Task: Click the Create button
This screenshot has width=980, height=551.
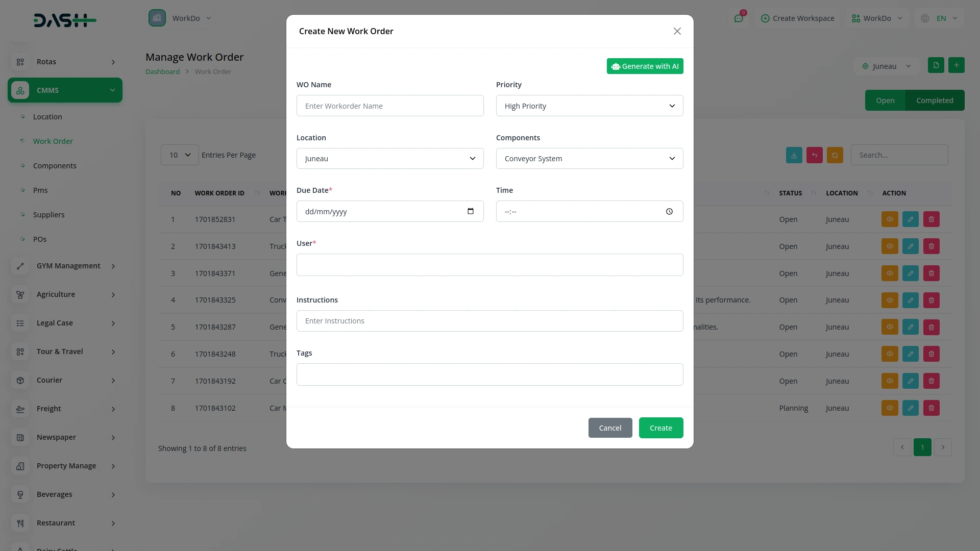Action: pos(660,428)
